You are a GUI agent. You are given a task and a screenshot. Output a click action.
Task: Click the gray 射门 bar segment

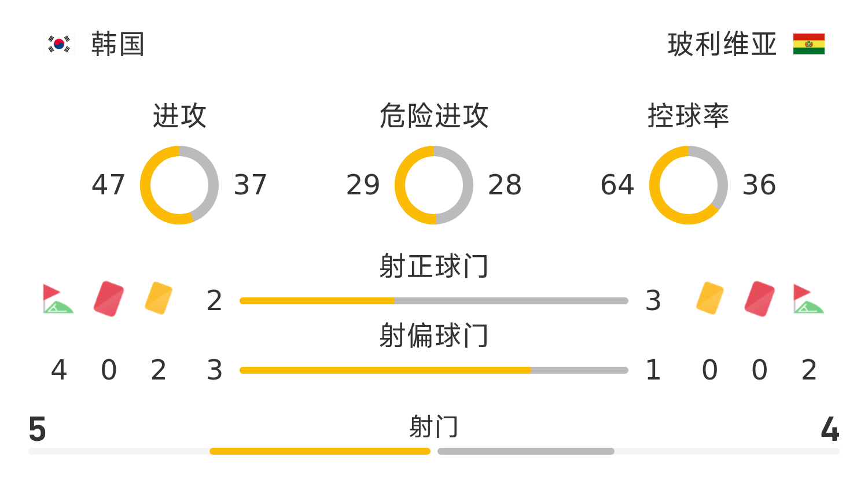(525, 451)
